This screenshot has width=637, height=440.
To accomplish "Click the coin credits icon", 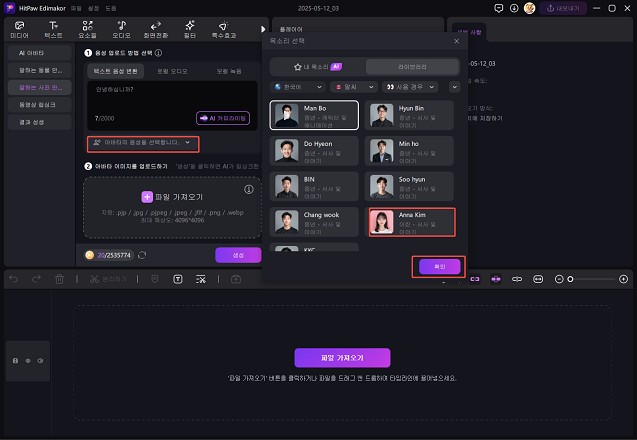I will click(90, 255).
